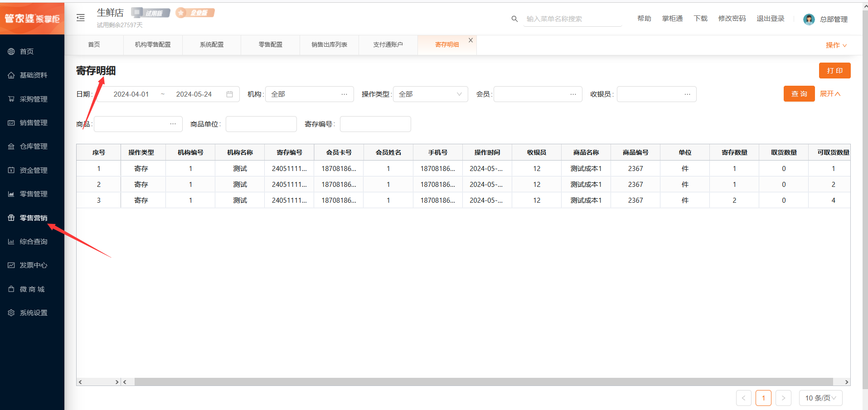868x410 pixels.
Task: Click the 采购管理 cart icon
Action: pos(11,99)
